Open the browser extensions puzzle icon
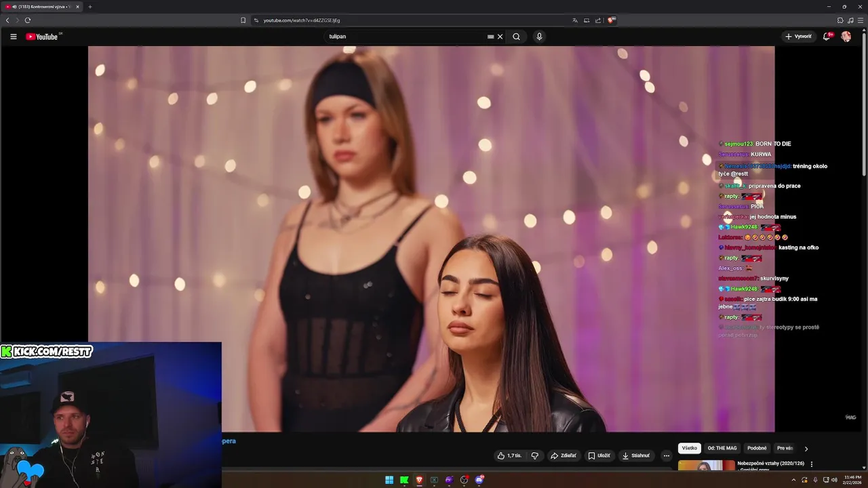The width and height of the screenshot is (868, 488). [x=840, y=20]
